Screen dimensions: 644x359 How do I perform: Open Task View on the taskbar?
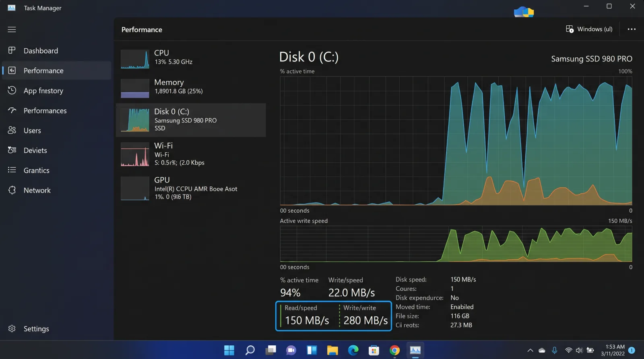pyautogui.click(x=270, y=350)
